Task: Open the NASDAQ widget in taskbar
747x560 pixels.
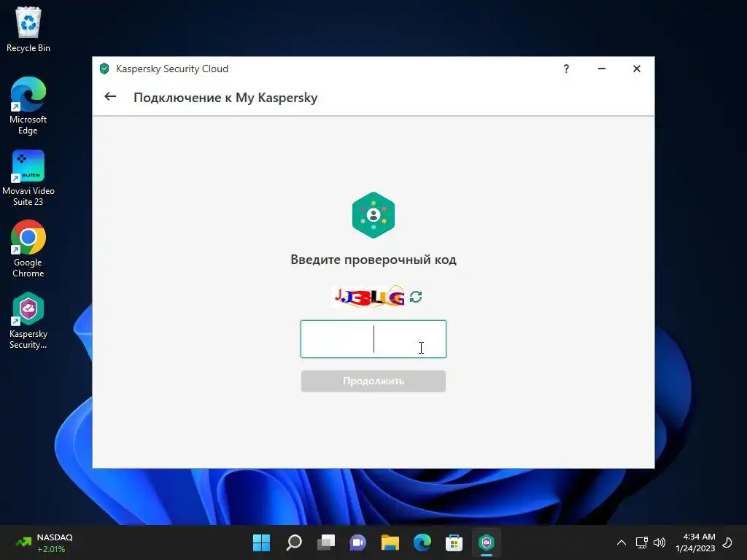Action: click(44, 542)
